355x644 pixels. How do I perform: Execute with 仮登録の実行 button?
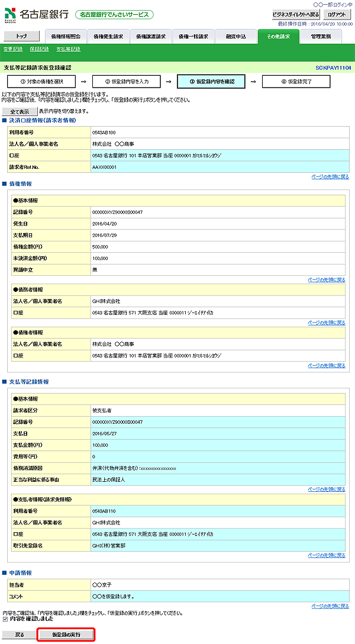(66, 635)
